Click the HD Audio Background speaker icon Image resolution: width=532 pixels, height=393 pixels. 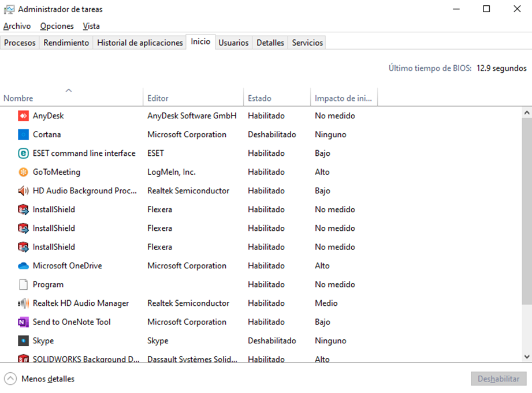pos(23,191)
